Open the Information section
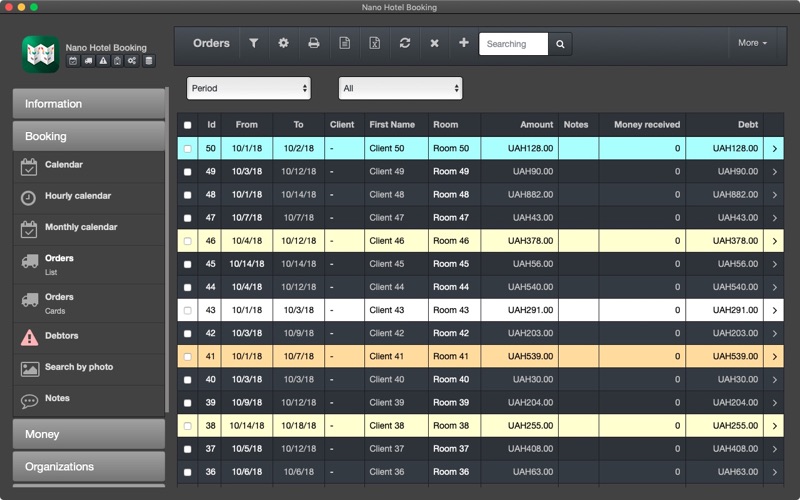Image resolution: width=800 pixels, height=500 pixels. [89, 104]
